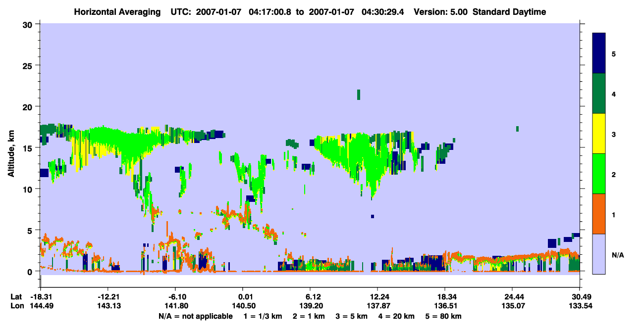Click longitude value 135.07
Viewport: 644px width, 330px height.
pyautogui.click(x=512, y=306)
